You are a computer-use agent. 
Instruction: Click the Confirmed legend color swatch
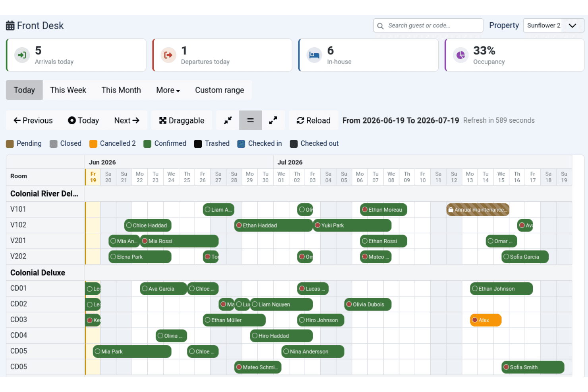point(147,144)
